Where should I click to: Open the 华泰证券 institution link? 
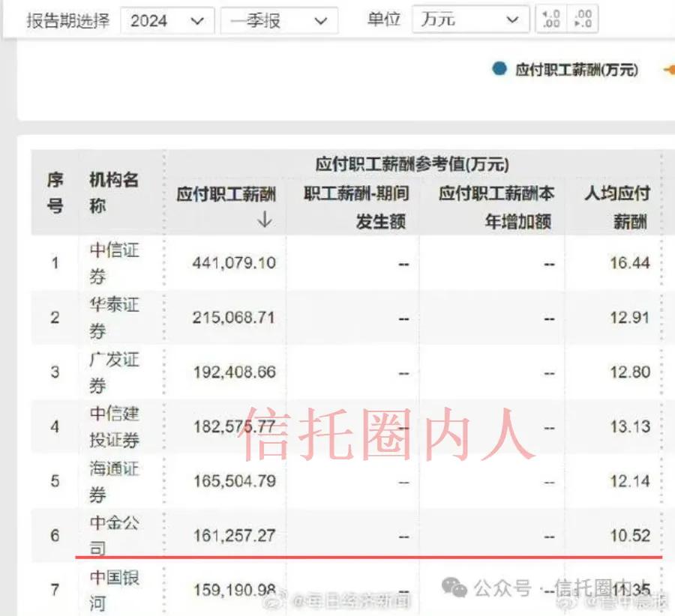pyautogui.click(x=114, y=318)
